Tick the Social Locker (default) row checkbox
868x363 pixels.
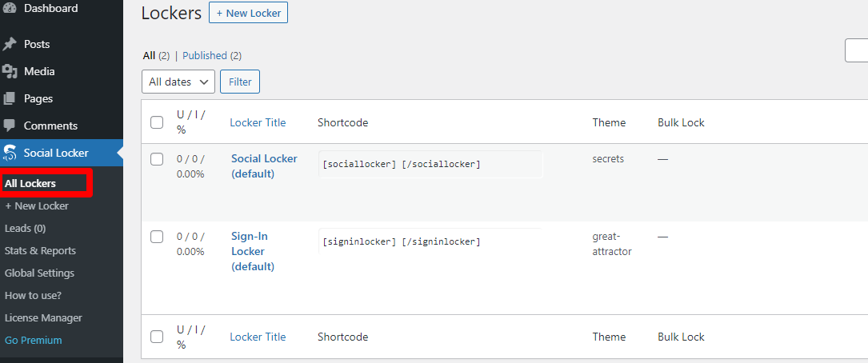(157, 159)
